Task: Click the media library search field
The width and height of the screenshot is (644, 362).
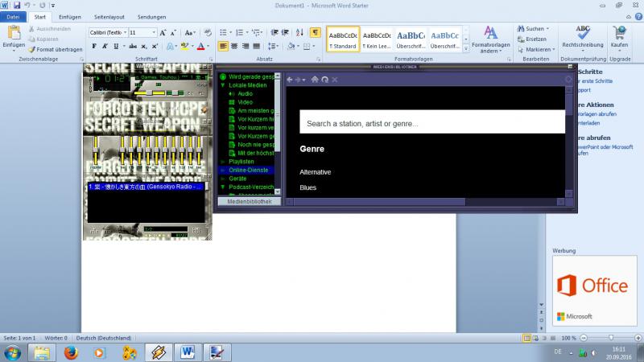Action: point(432,121)
